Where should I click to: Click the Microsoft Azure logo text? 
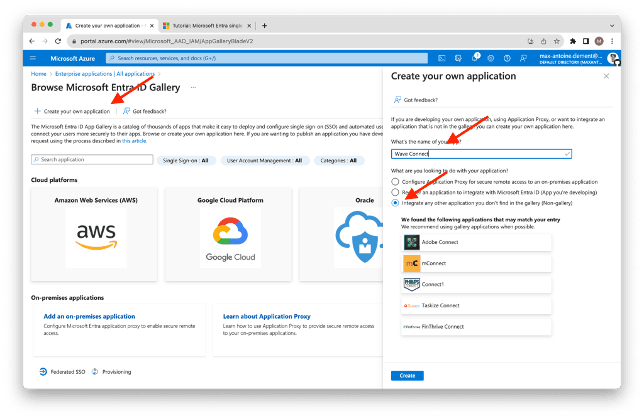tap(73, 58)
